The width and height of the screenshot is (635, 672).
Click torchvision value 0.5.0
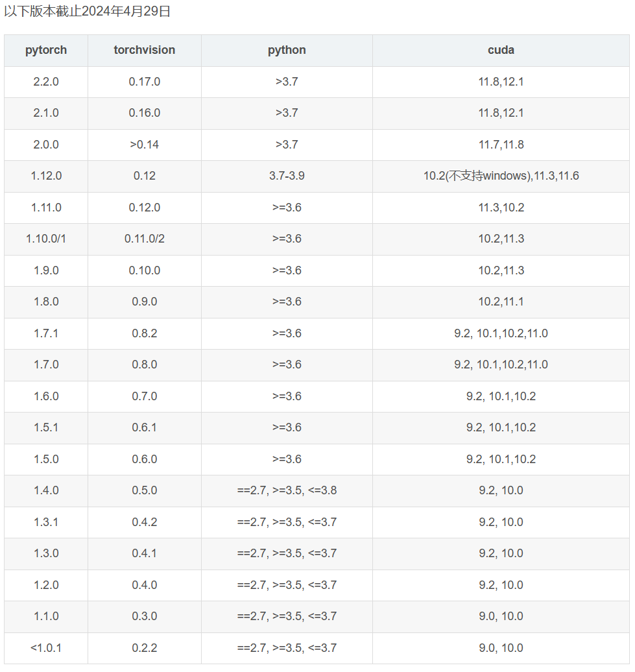click(x=145, y=491)
